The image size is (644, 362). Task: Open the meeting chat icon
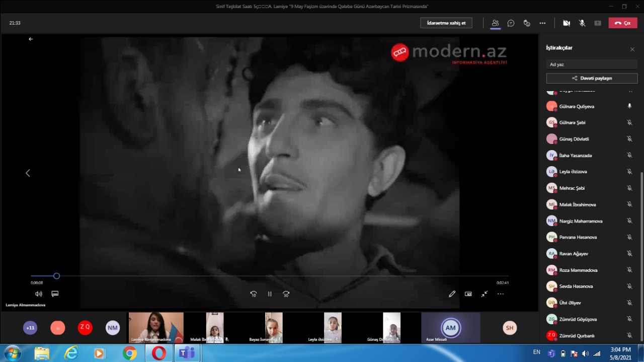point(511,23)
